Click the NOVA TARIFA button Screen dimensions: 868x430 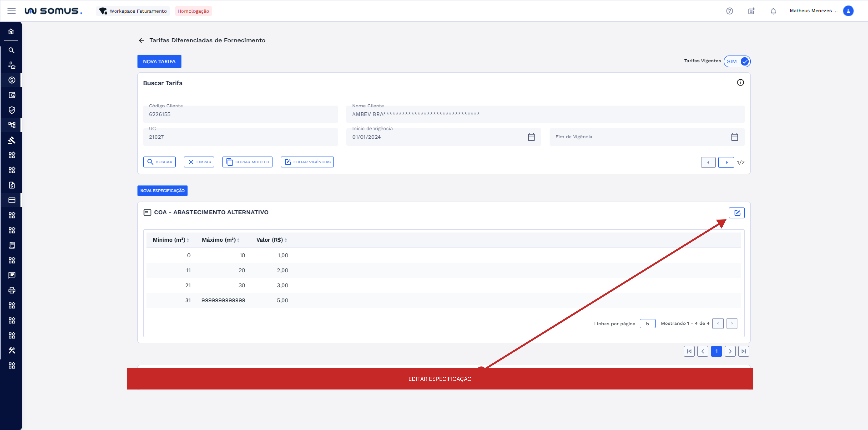pyautogui.click(x=159, y=61)
